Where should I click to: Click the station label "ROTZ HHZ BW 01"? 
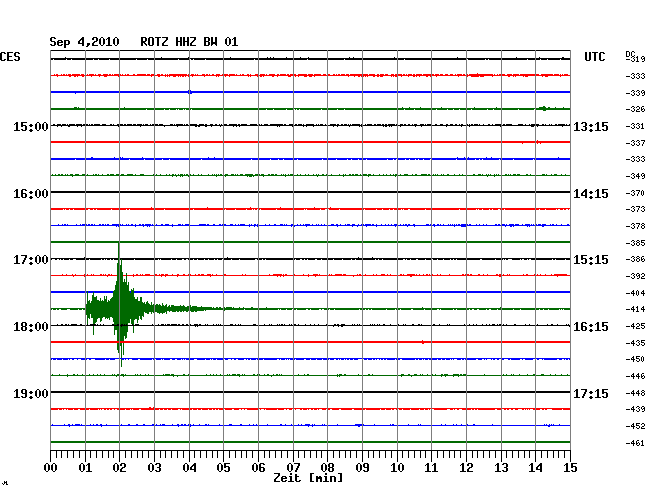tap(189, 42)
